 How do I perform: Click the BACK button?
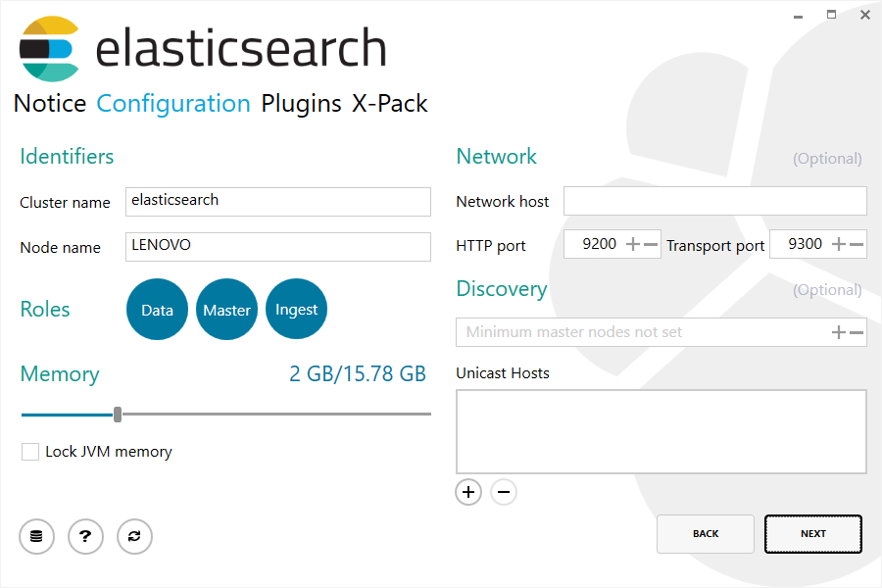coord(706,533)
